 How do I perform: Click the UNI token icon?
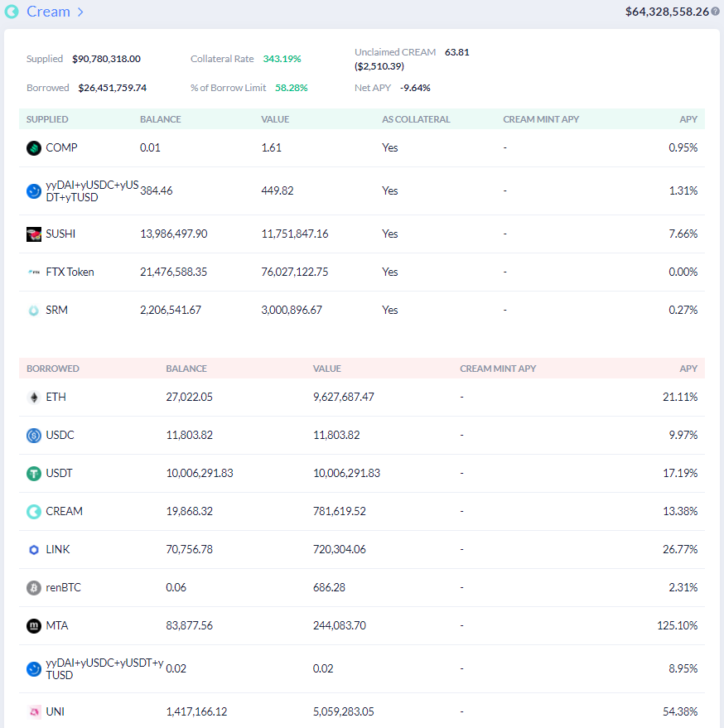(34, 712)
